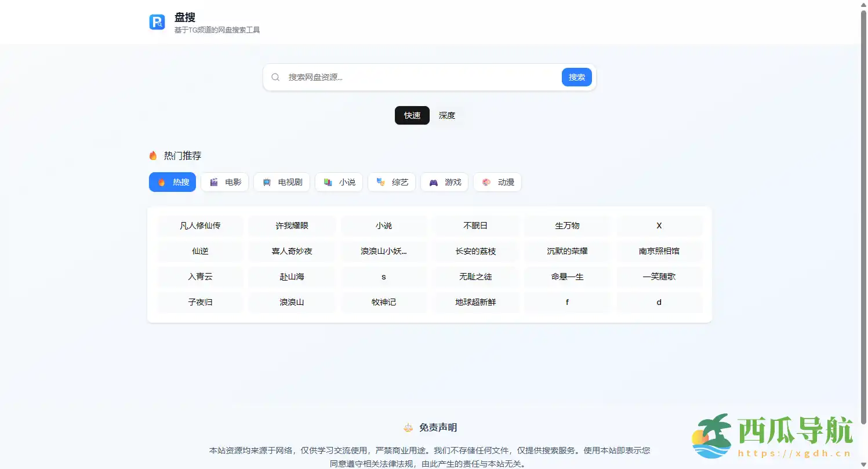Pick the 南京照相馆 hot search tag
868x469 pixels.
coord(659,251)
